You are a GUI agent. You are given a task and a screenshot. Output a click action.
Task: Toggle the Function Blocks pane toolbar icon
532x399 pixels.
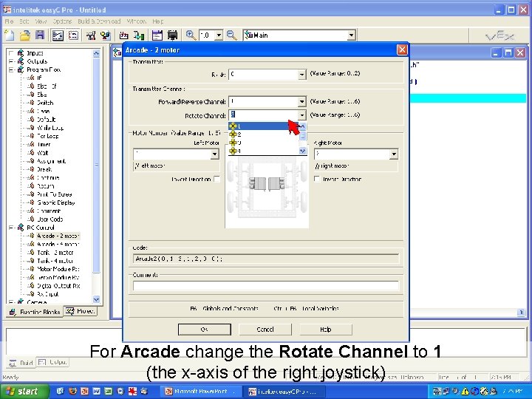[58, 35]
